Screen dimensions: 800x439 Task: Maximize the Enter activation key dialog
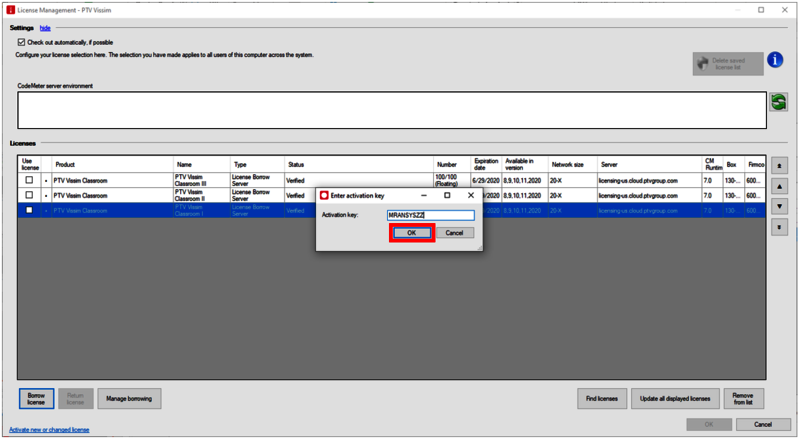point(447,195)
